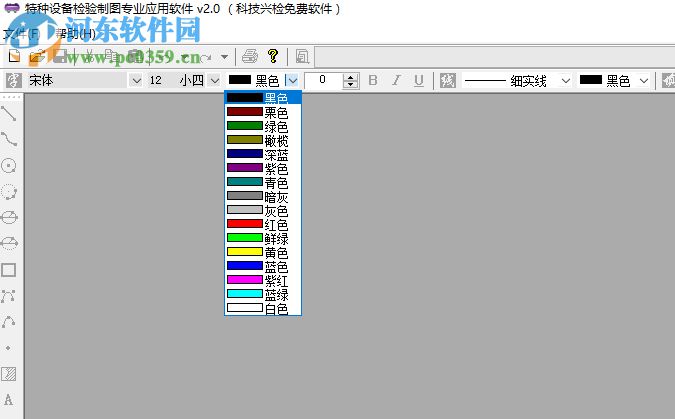Select the arc drawing tool
675x419 pixels.
(9, 322)
